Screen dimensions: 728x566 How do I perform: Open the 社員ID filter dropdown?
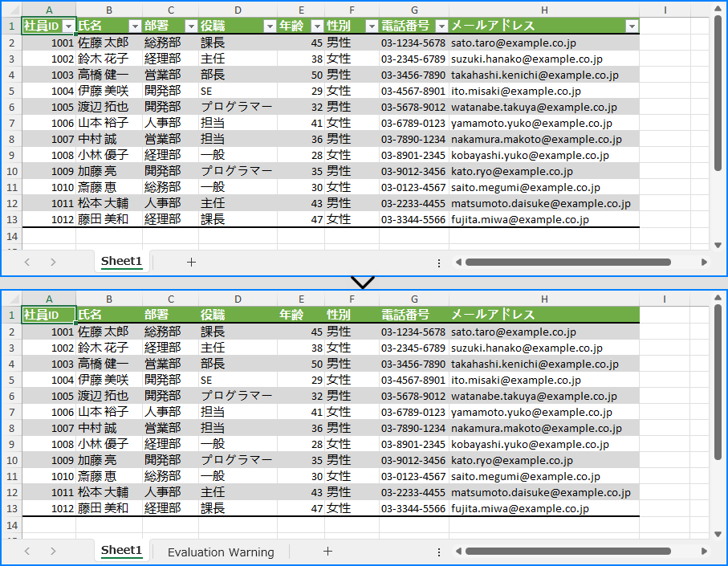[x=68, y=26]
